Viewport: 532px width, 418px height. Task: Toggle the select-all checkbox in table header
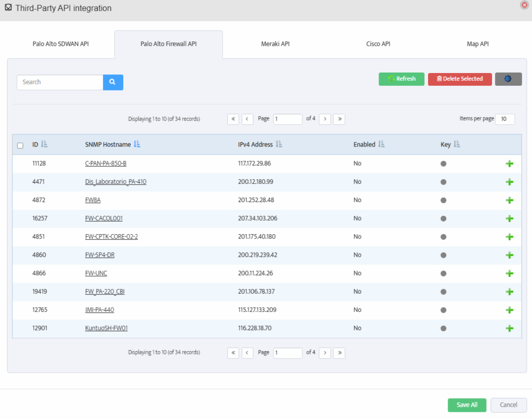click(20, 146)
